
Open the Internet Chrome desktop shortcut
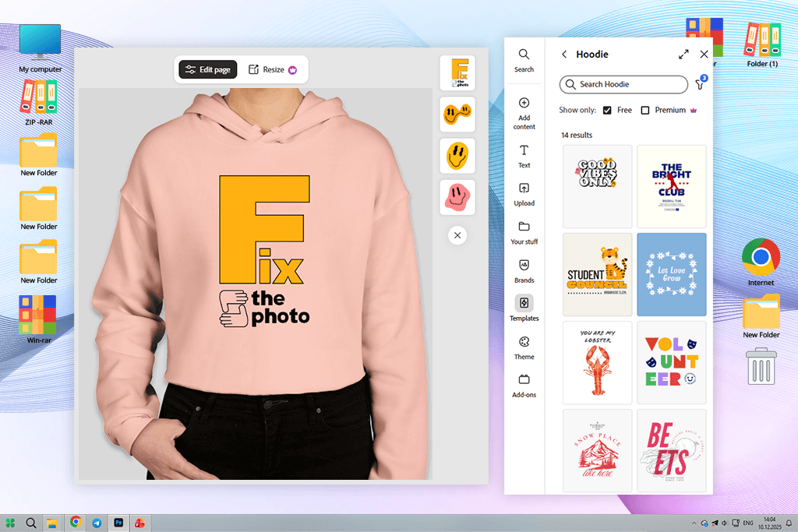(x=761, y=262)
